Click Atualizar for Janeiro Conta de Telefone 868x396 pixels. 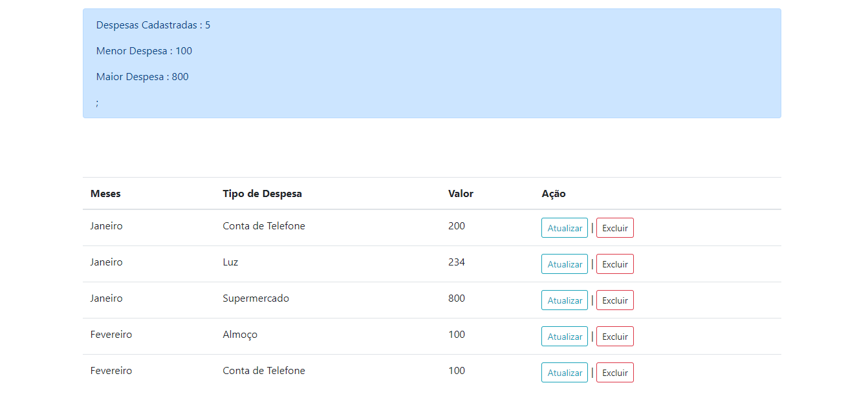563,227
